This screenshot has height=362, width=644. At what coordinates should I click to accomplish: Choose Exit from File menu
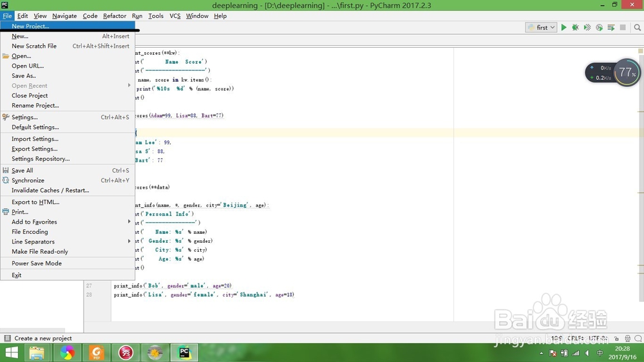pyautogui.click(x=68, y=275)
